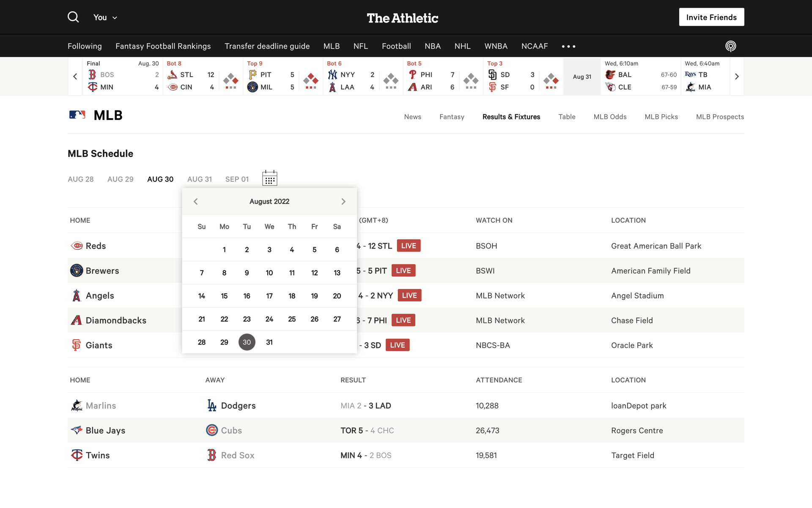Go to The Athletic home logo
Viewport: 812px width, 508px height.
pos(402,18)
